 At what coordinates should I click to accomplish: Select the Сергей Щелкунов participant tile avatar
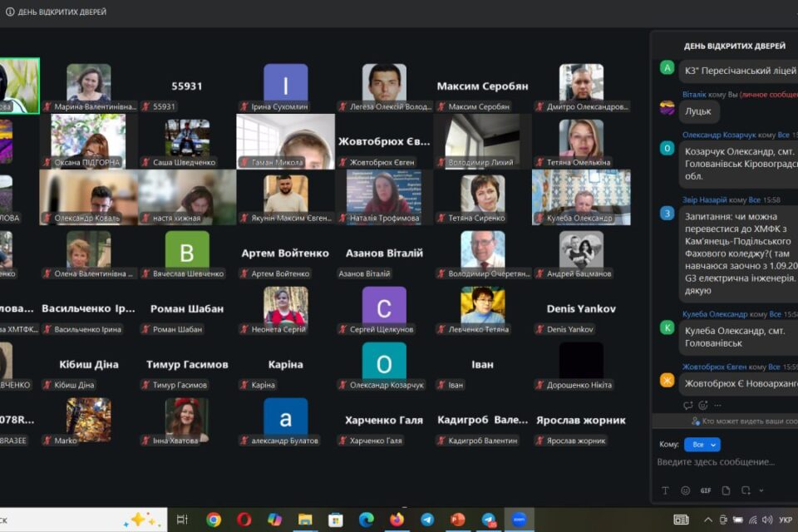click(x=384, y=305)
